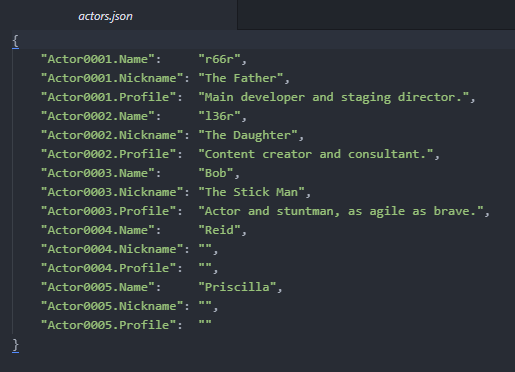Screen dimensions: 515x372
Task: Click the key "Actor0004.Nickname"
Action: pyautogui.click(x=112, y=249)
